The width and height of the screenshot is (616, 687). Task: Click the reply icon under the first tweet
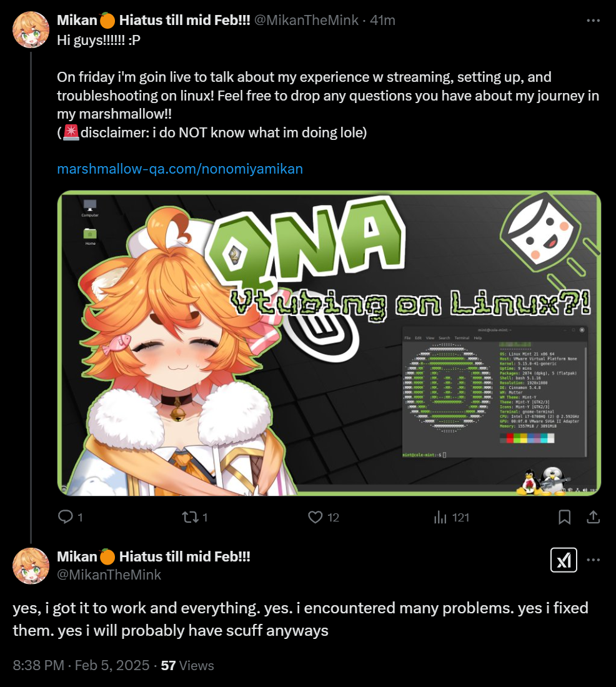click(x=66, y=517)
